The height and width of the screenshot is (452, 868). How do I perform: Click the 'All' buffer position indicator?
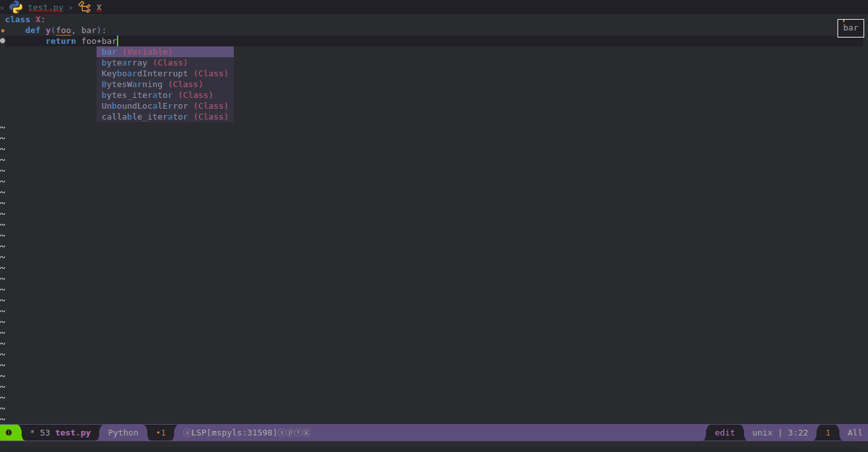click(x=855, y=433)
